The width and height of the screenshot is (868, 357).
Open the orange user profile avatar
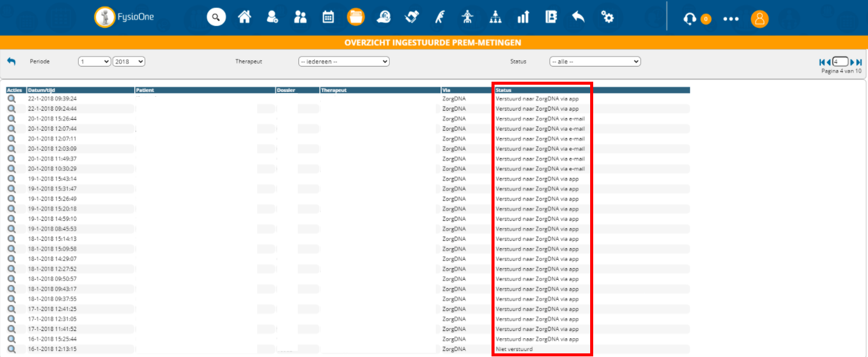[760, 19]
